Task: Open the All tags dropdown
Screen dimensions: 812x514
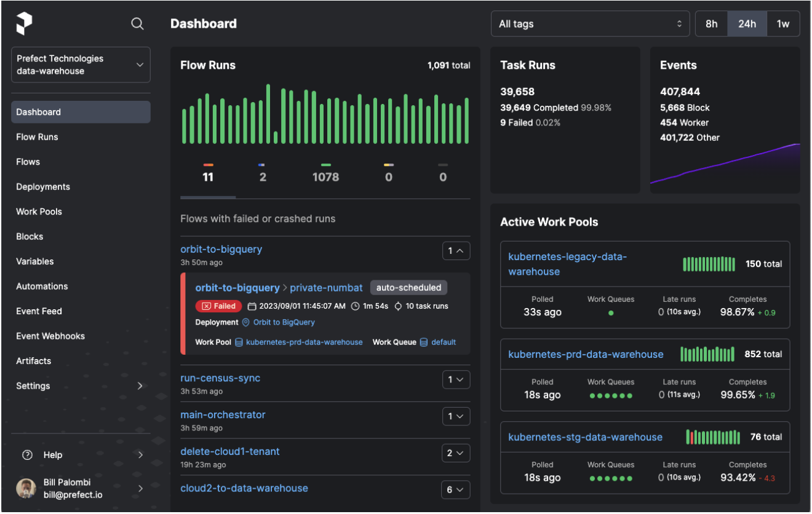Action: tap(590, 24)
